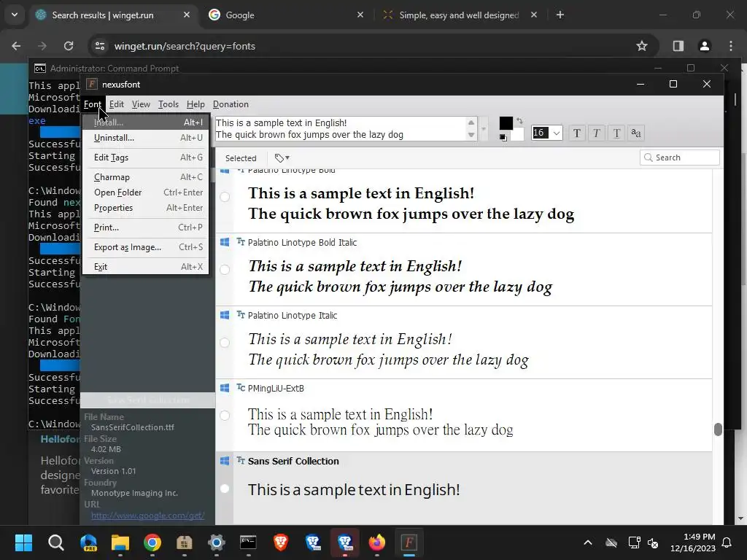Open the font size 16 dropdown
Image resolution: width=747 pixels, height=560 pixels.
click(x=556, y=133)
